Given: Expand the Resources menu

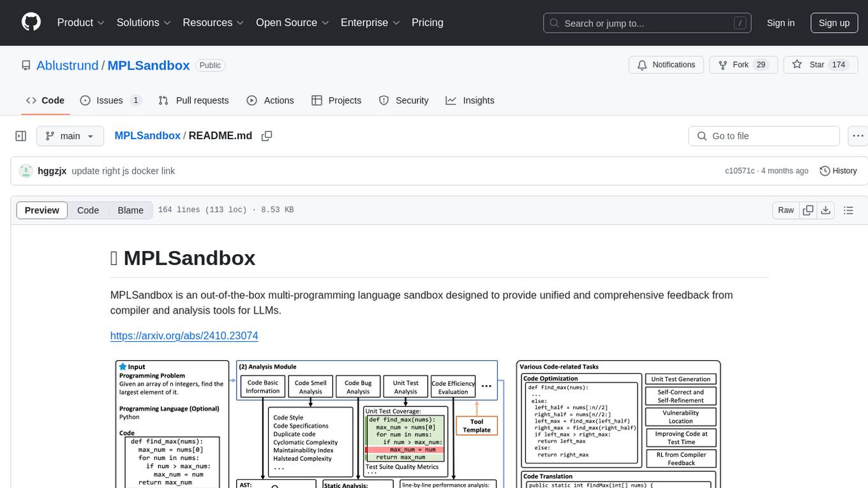Looking at the screenshot, I should pyautogui.click(x=213, y=22).
